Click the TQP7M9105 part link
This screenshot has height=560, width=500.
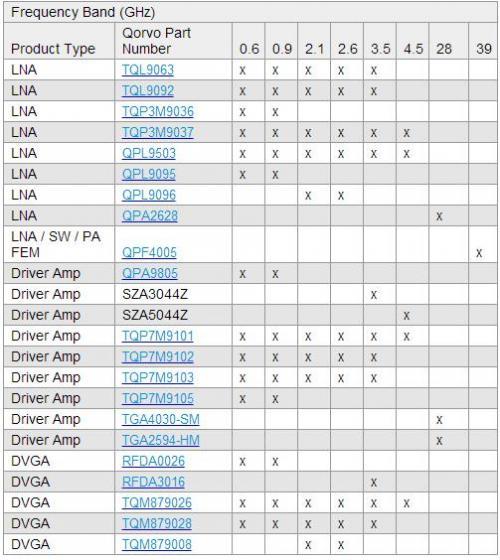point(158,398)
